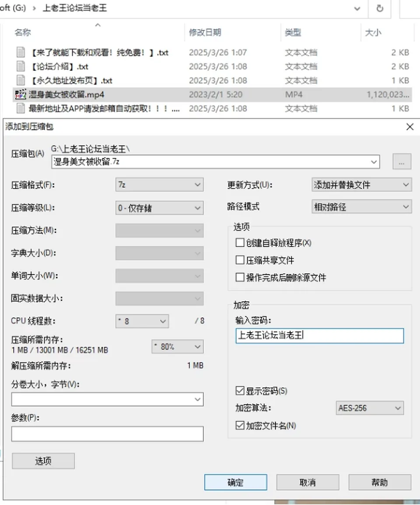Viewport: 420px width, 505px height.
Task: Click the 选项 button
Action: point(43,461)
